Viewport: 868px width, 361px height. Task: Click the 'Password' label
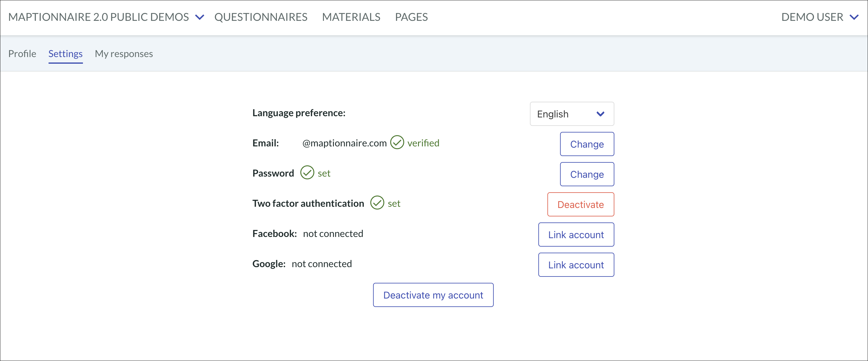[x=273, y=174]
